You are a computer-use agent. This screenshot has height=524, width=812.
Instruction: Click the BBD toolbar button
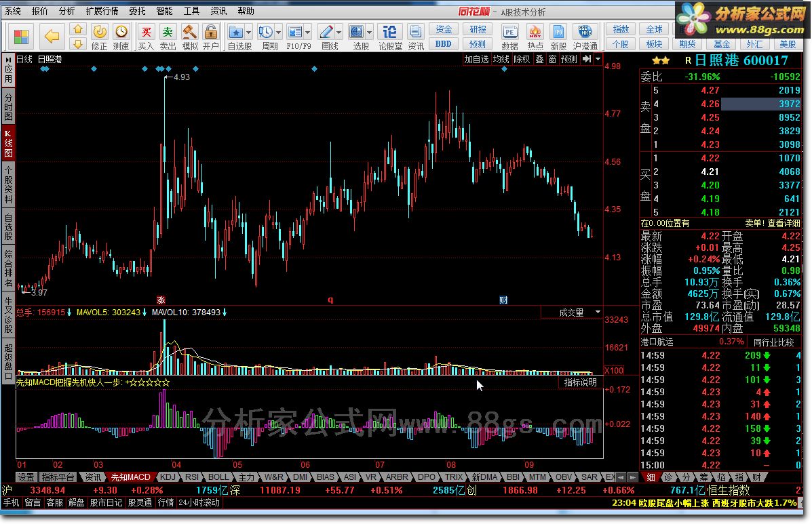[444, 44]
